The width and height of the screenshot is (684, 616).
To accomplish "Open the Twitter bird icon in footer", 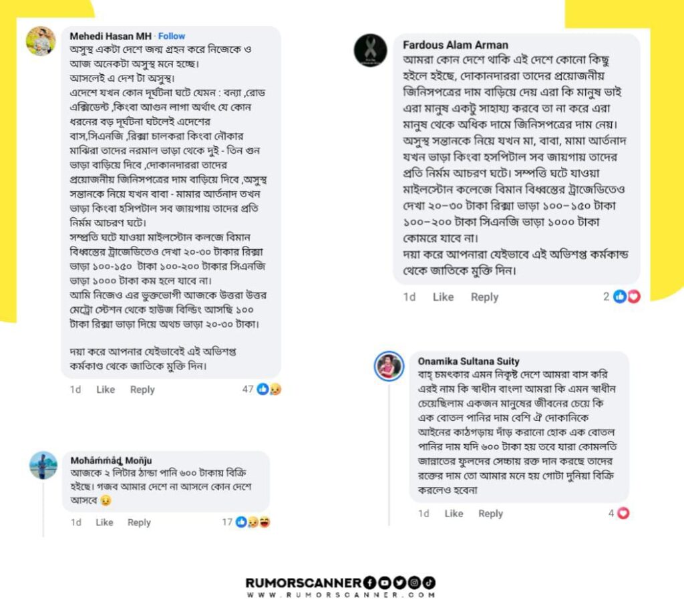I will click(x=399, y=583).
